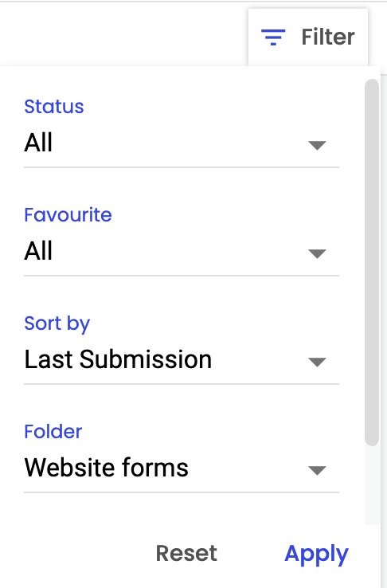Expand the Folder dropdown arrow
The width and height of the screenshot is (387, 588).
[317, 470]
